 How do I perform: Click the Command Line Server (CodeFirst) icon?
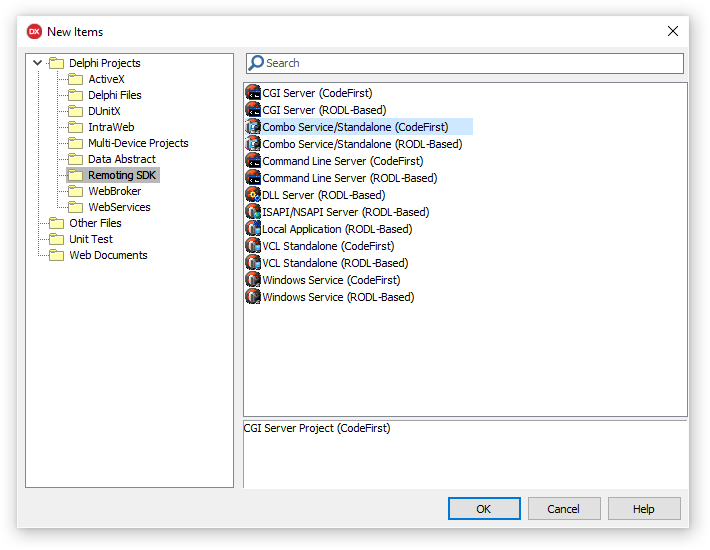253,161
